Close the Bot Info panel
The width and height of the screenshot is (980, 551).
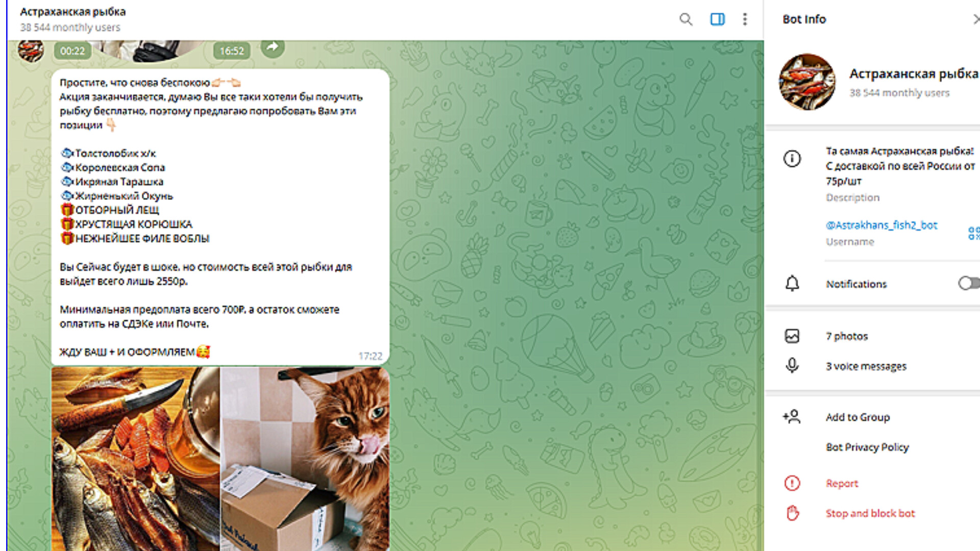[975, 19]
